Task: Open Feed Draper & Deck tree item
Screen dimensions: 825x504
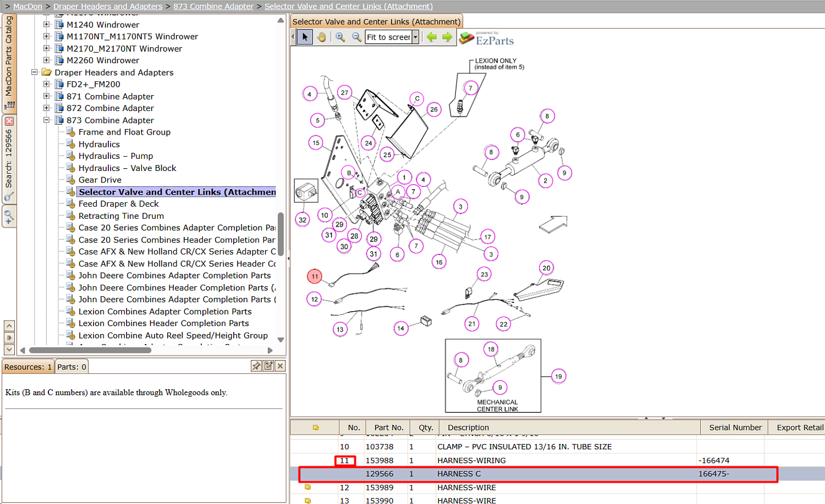Action: pyautogui.click(x=118, y=204)
